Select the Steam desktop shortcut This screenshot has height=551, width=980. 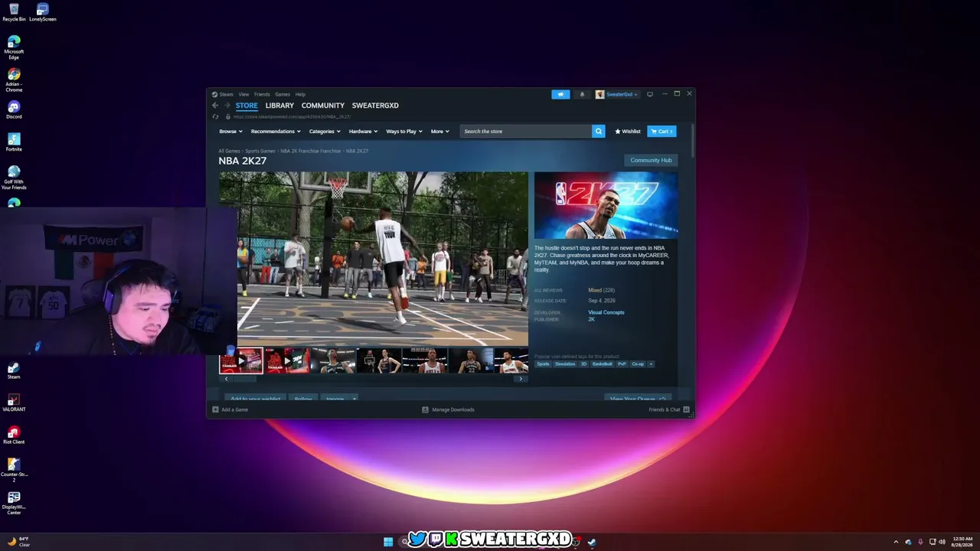14,370
